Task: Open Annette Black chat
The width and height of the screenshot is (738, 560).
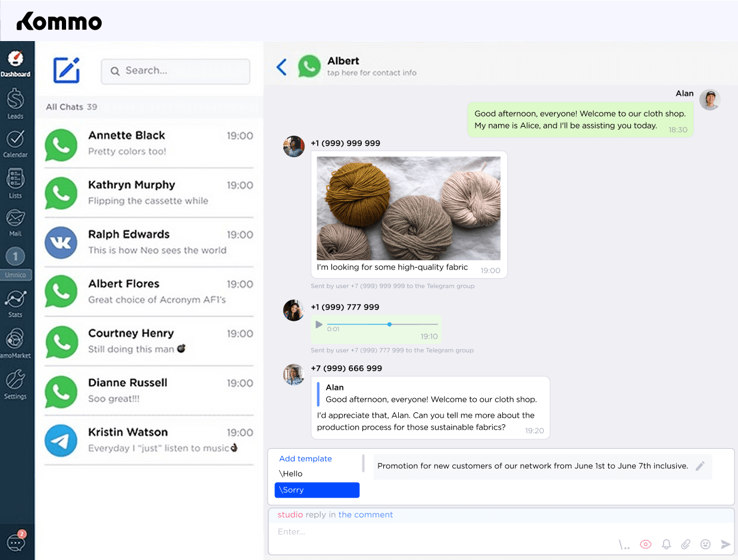Action: (x=149, y=143)
